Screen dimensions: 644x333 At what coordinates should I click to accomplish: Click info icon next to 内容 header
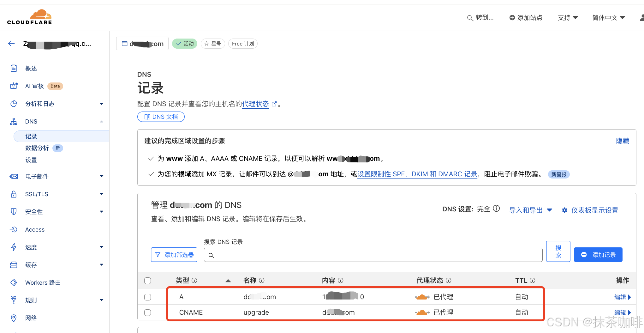pyautogui.click(x=340, y=281)
